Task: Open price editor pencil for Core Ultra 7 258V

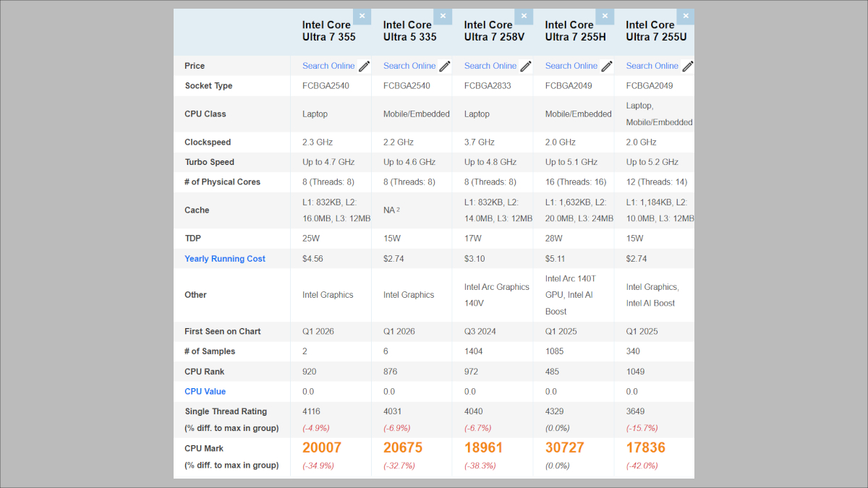Action: (527, 66)
